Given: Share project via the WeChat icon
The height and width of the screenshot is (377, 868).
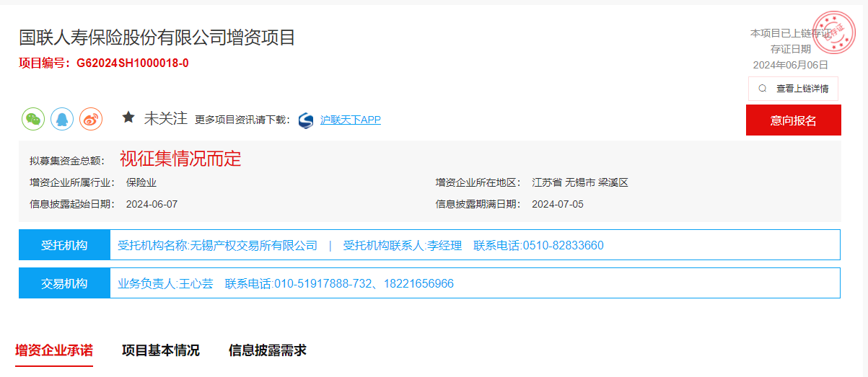Looking at the screenshot, I should [33, 120].
